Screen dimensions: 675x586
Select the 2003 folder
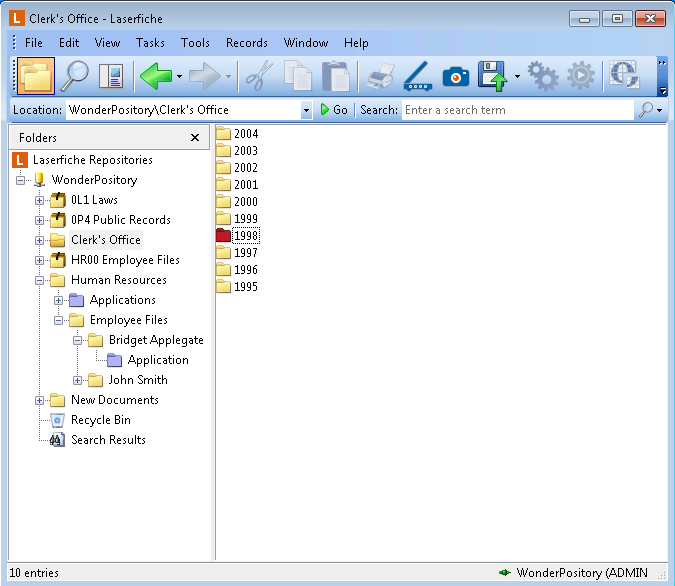[237, 151]
